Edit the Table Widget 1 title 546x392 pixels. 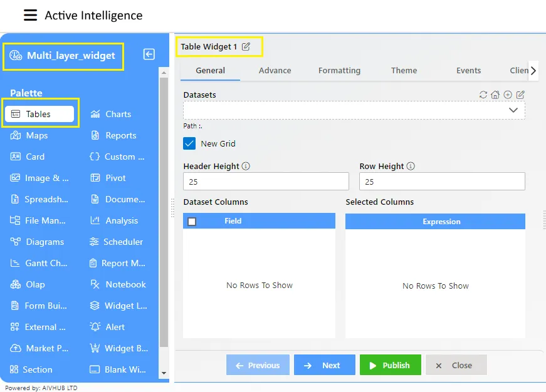pos(246,46)
